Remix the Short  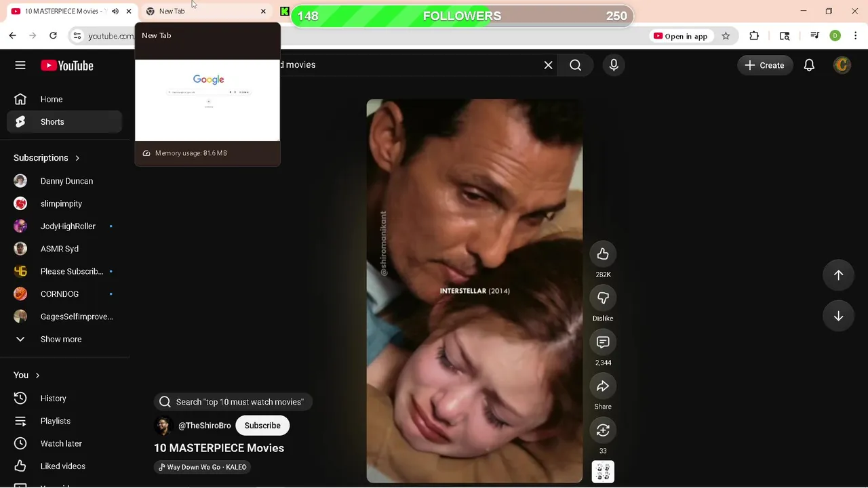(603, 430)
